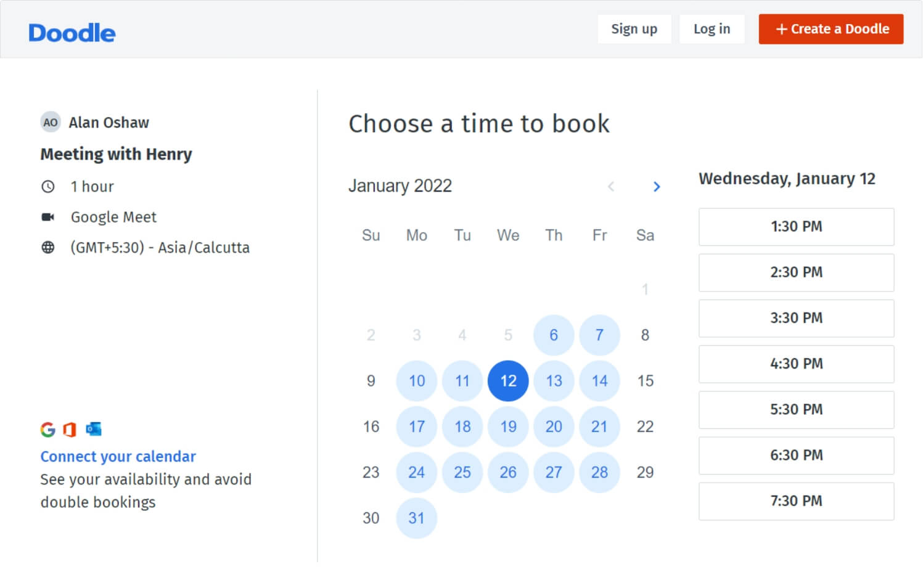Open the Log in page
This screenshot has width=923, height=588.
coord(712,29)
